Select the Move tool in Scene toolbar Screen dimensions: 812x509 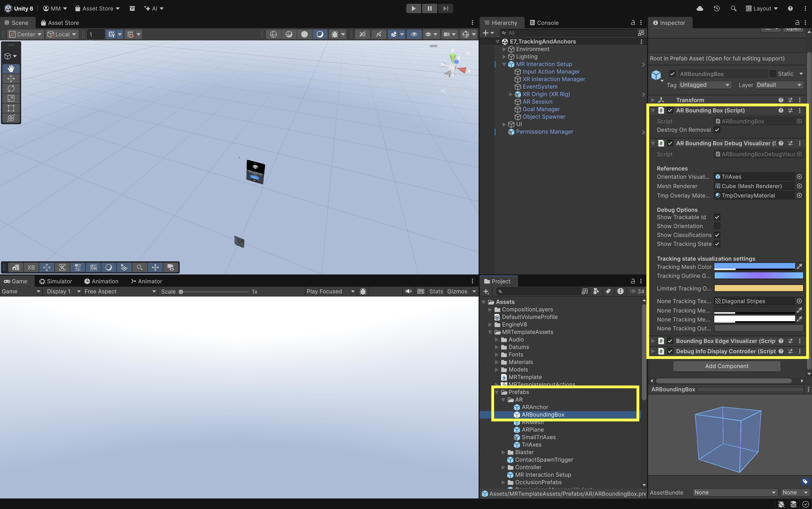click(11, 79)
